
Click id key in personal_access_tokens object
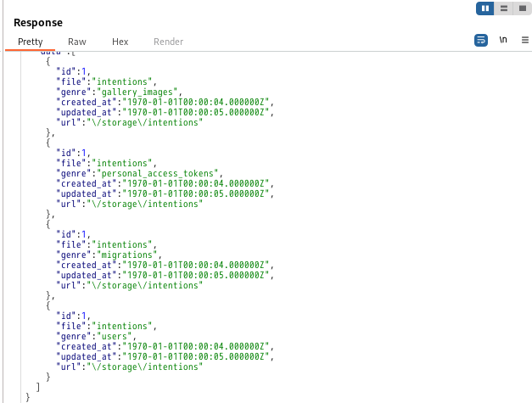point(66,154)
